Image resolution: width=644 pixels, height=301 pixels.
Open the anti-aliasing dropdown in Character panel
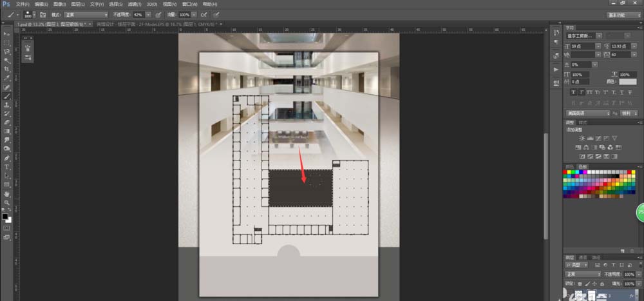(x=628, y=113)
